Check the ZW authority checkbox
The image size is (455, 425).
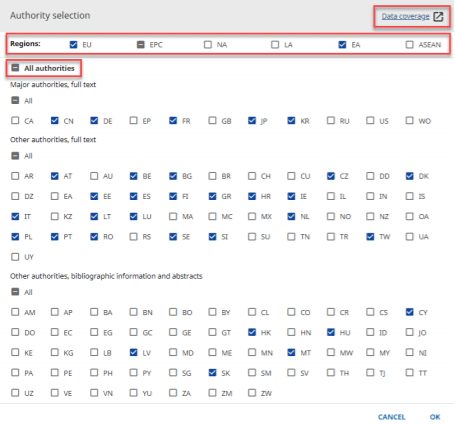pyautogui.click(x=252, y=393)
